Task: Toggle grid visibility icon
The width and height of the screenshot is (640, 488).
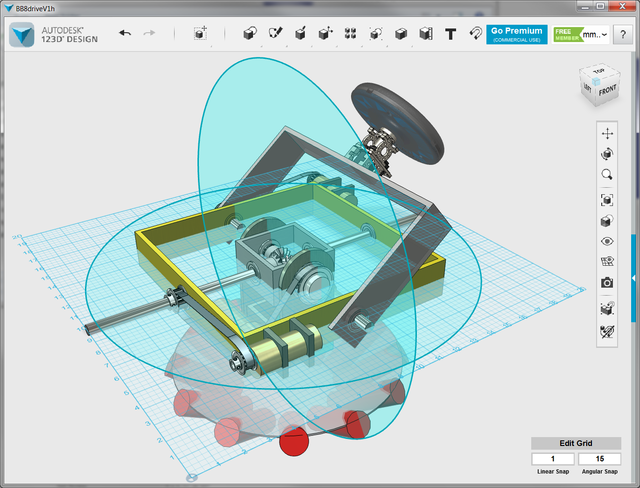Action: (607, 262)
